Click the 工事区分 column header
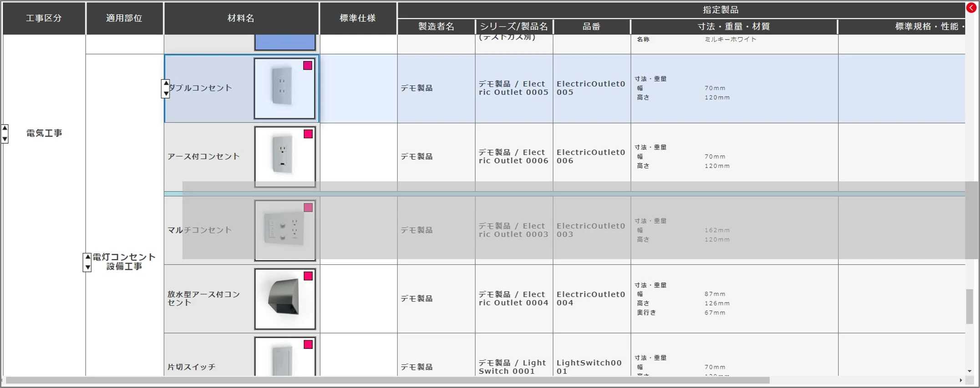The width and height of the screenshot is (980, 388). [44, 18]
